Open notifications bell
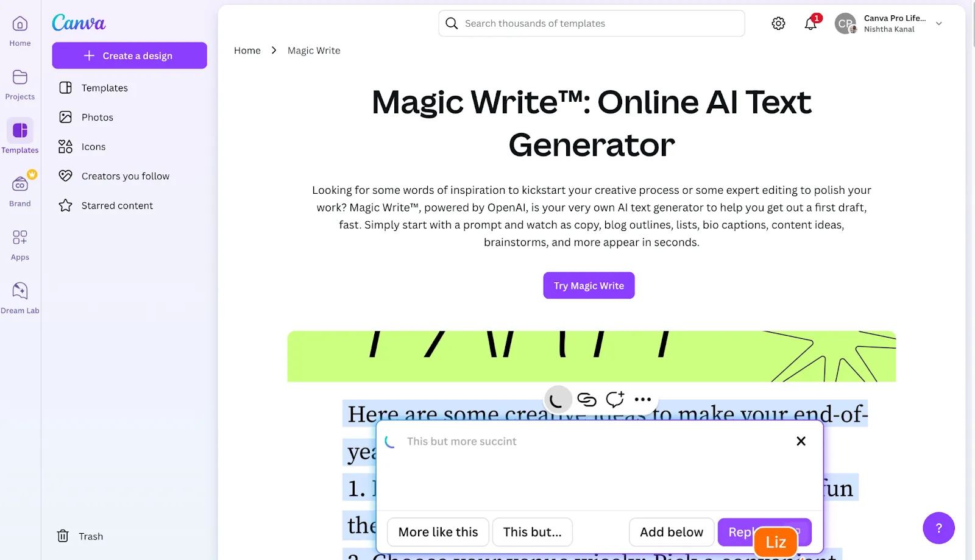This screenshot has width=975, height=560. pos(810,23)
